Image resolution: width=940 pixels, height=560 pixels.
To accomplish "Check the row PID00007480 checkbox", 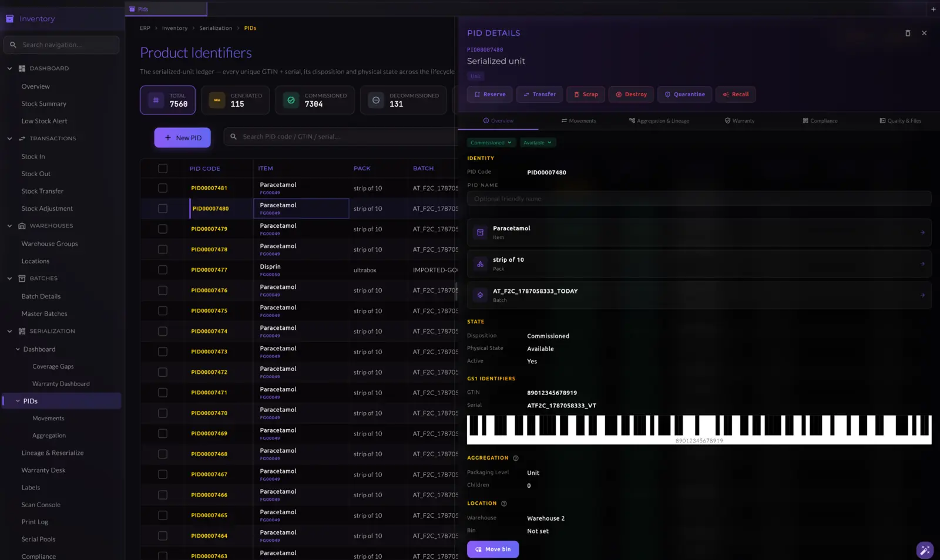I will [163, 209].
